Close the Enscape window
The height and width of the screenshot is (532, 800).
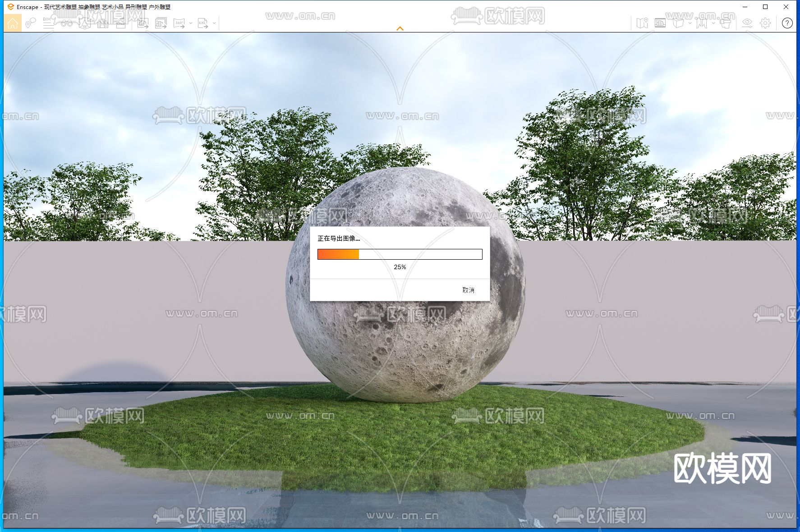click(x=786, y=7)
